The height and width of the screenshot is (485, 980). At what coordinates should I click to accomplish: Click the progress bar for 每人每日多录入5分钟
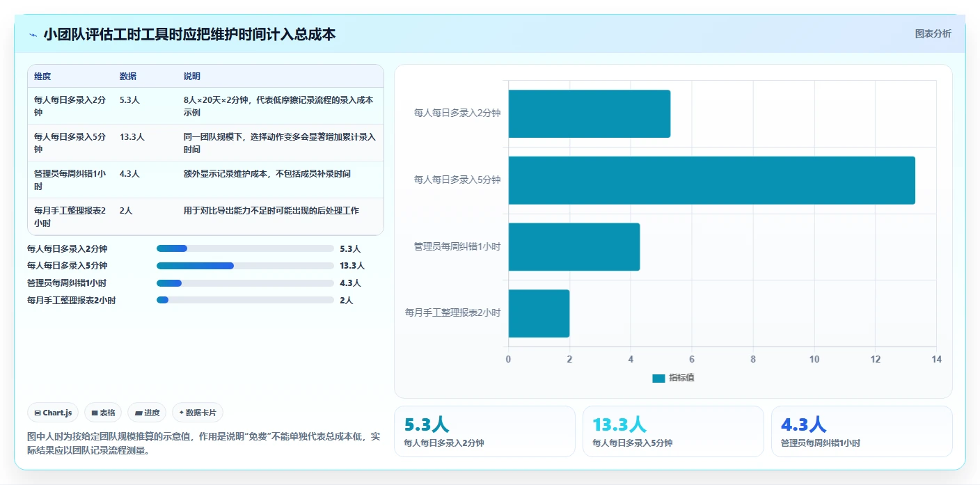pyautogui.click(x=245, y=266)
